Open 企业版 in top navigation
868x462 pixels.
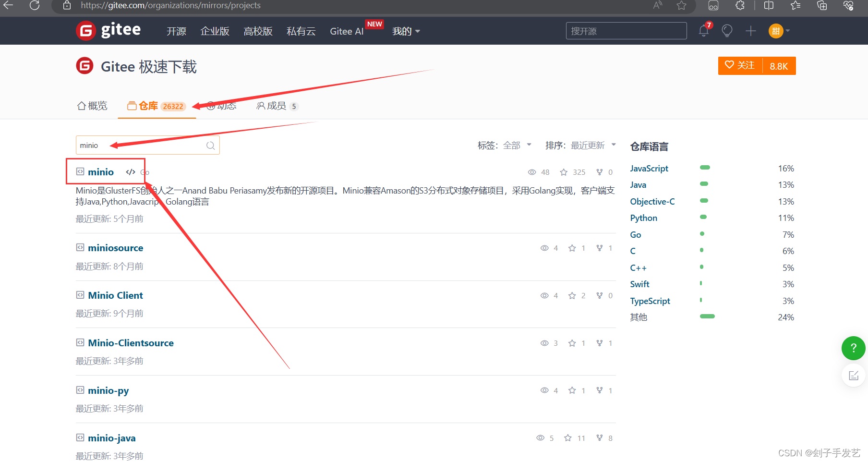(215, 31)
